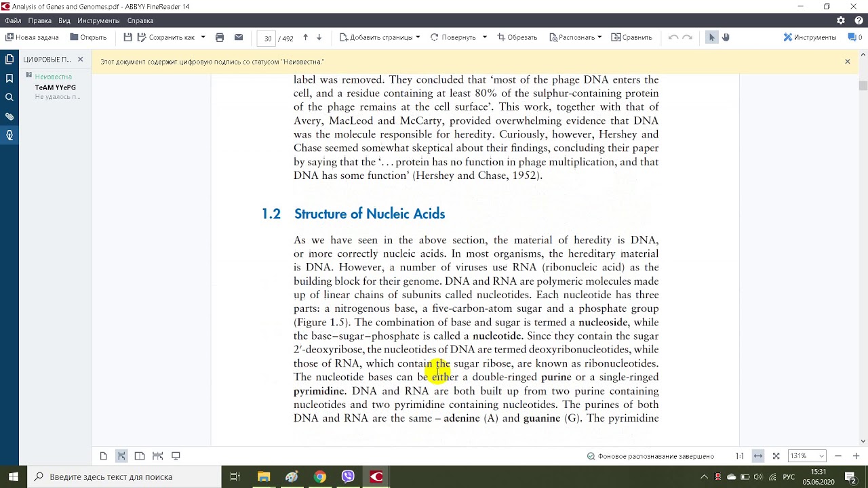Open the comments counter speech bubble
This screenshot has height=488, width=868.
854,37
